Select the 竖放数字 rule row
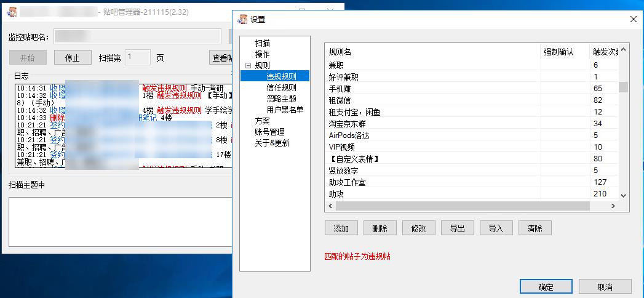This screenshot has width=644, height=298. pos(472,170)
